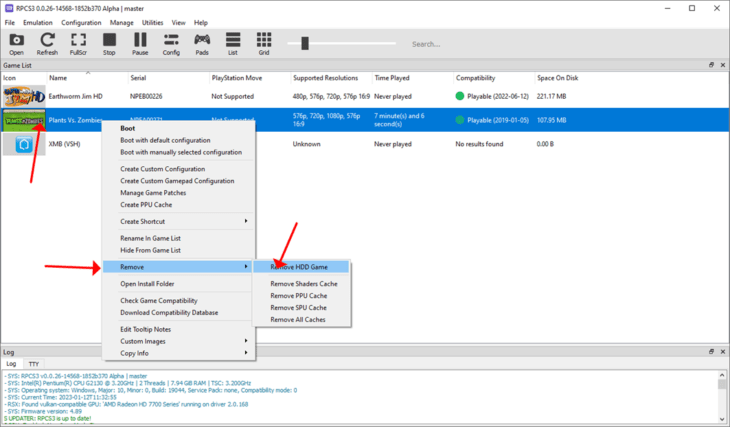The height and width of the screenshot is (427, 730).
Task: Switch to the Log tab
Action: [x=11, y=364]
